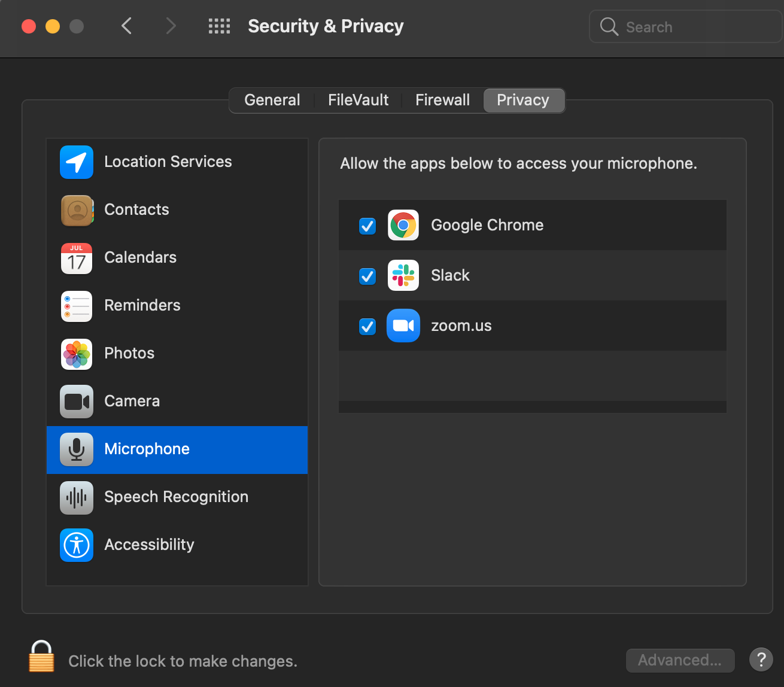Toggle zoom.us microphone access checkbox
This screenshot has width=784, height=687.
tap(367, 326)
